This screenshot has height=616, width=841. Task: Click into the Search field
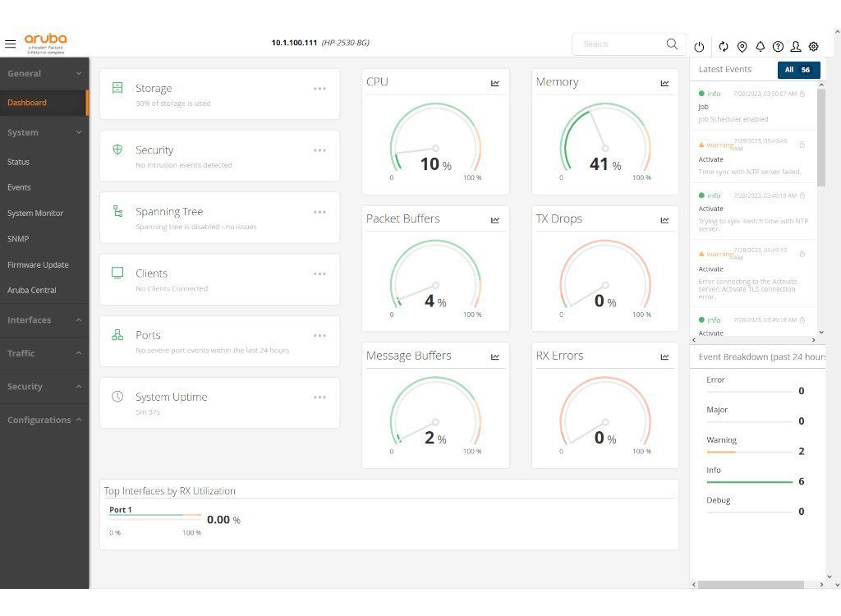point(620,44)
